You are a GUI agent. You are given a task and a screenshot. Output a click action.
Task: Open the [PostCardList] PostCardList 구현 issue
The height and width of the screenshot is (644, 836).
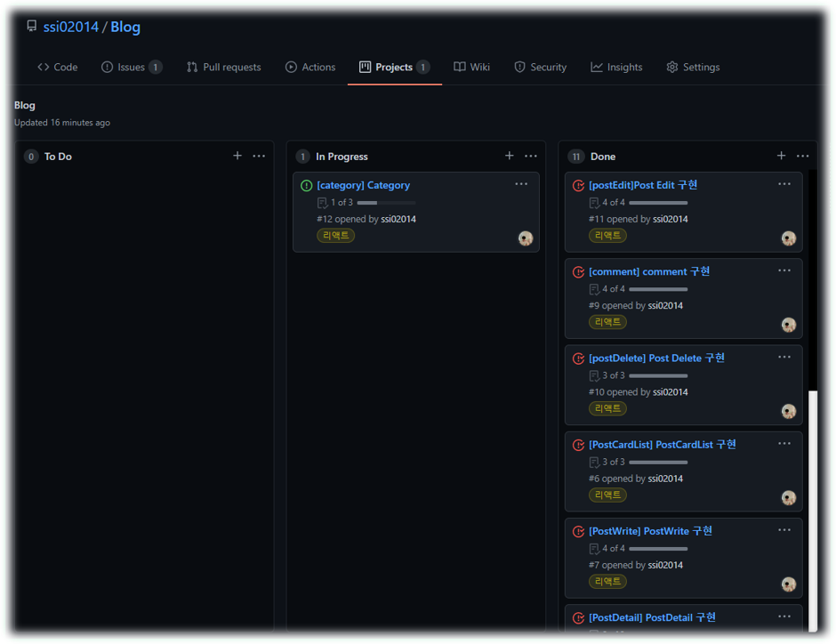tap(663, 445)
